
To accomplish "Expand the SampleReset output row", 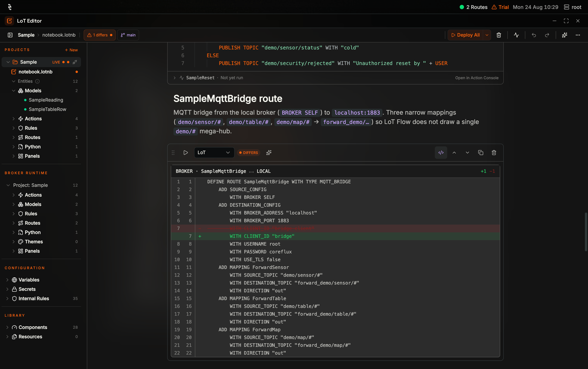I will tap(174, 78).
